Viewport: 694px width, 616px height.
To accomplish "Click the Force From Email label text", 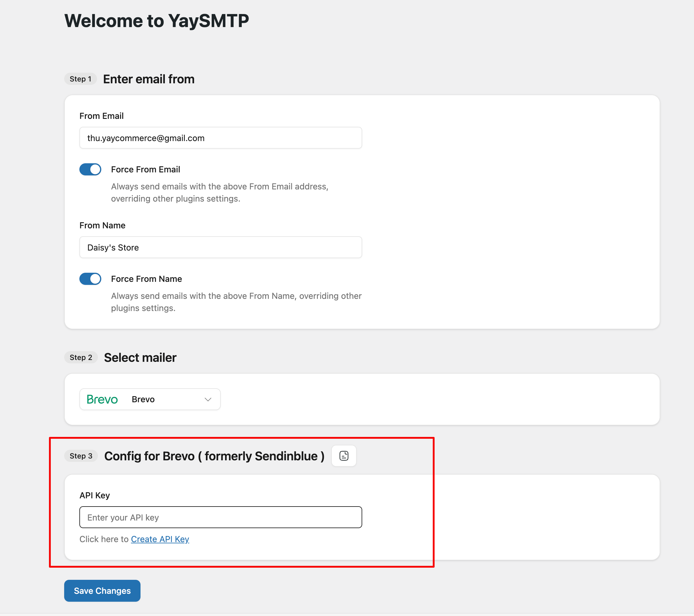I will [145, 169].
